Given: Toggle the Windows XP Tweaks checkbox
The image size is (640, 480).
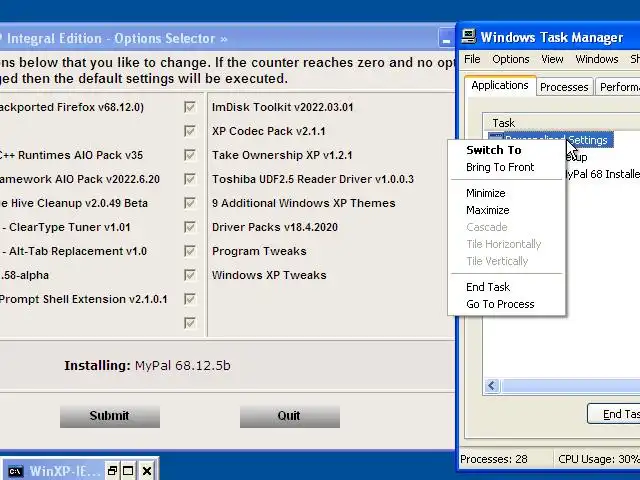Looking at the screenshot, I should (189, 275).
